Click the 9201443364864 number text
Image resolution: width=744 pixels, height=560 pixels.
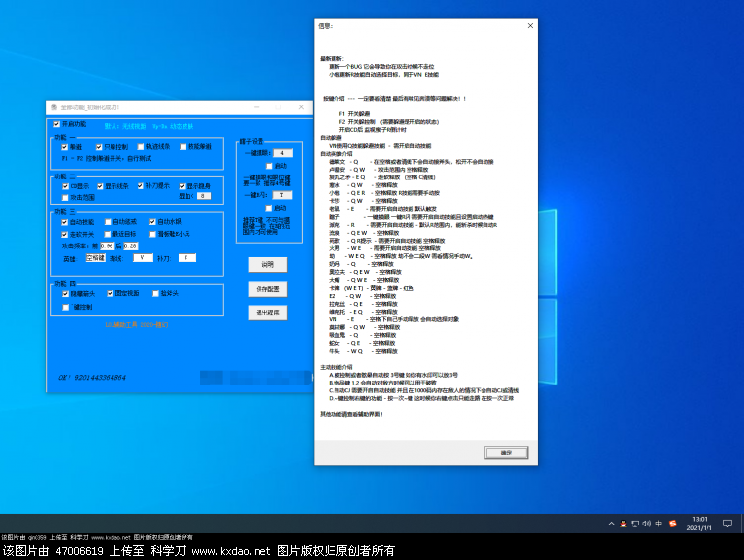point(100,378)
